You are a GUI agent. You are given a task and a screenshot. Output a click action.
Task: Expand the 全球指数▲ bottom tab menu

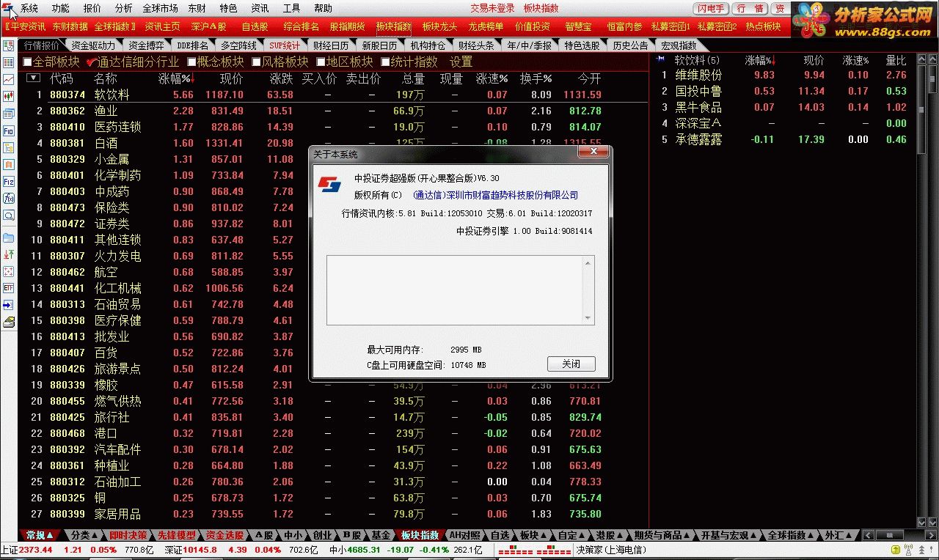[791, 535]
